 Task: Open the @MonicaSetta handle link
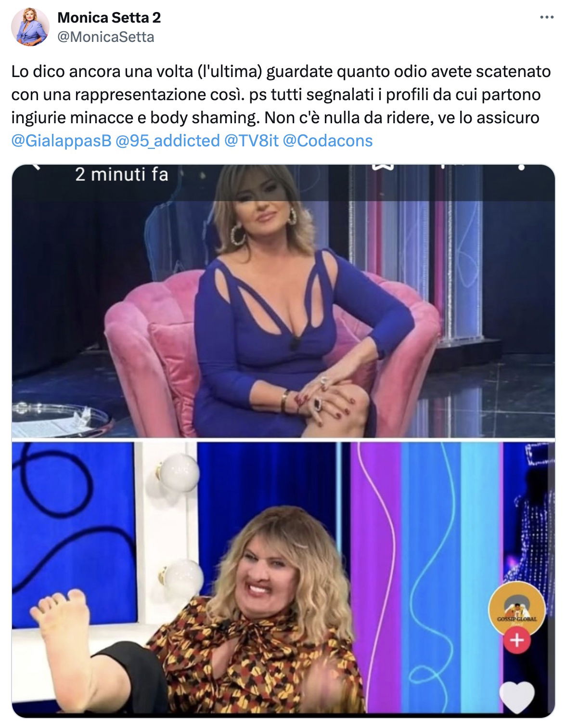tap(106, 37)
